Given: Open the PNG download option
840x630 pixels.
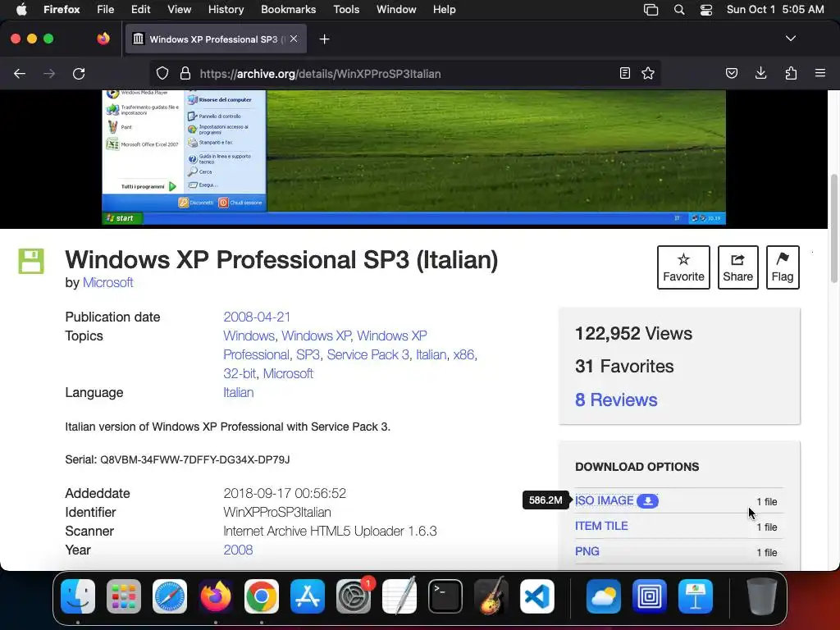Looking at the screenshot, I should (x=587, y=551).
